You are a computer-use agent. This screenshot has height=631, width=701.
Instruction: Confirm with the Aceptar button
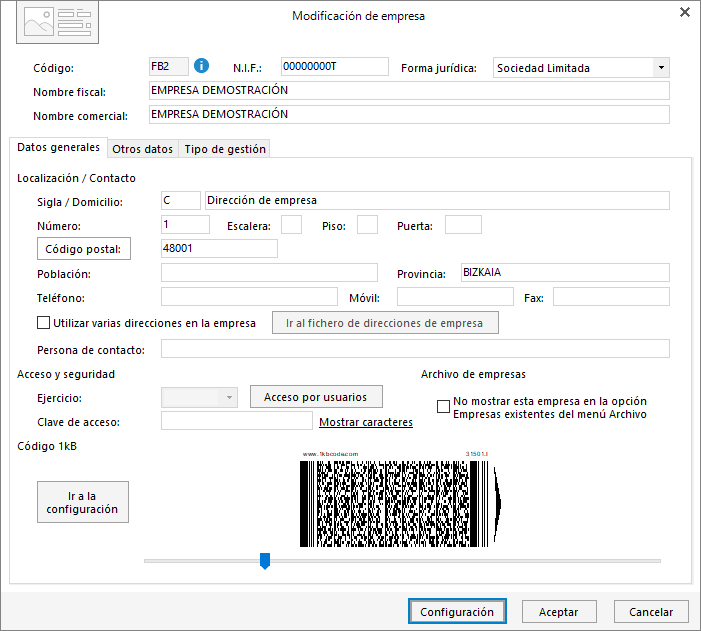tap(559, 611)
